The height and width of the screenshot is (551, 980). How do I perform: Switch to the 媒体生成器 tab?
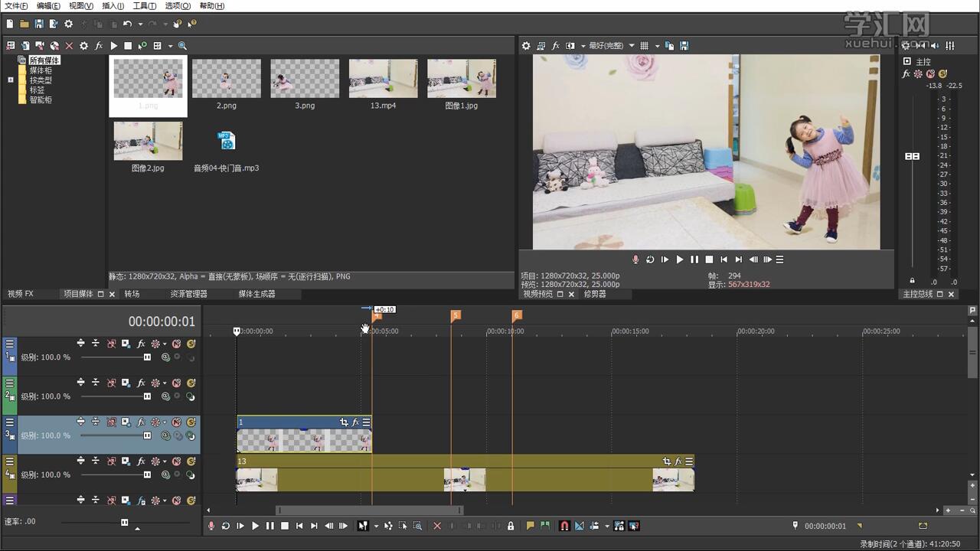tap(256, 294)
